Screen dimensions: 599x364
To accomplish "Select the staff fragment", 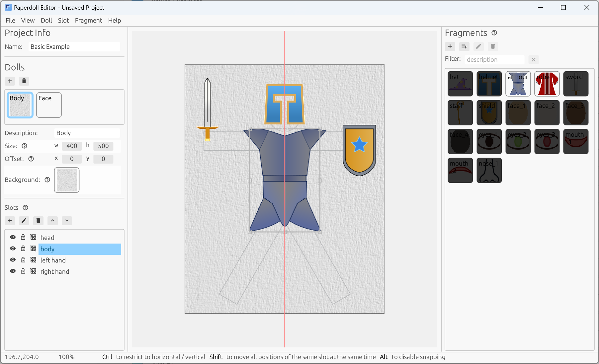I will pyautogui.click(x=460, y=112).
